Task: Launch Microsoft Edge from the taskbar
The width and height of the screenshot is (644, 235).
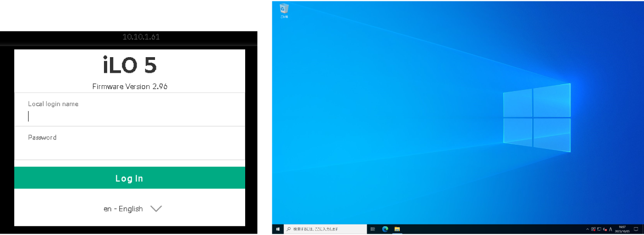Action: [x=385, y=229]
